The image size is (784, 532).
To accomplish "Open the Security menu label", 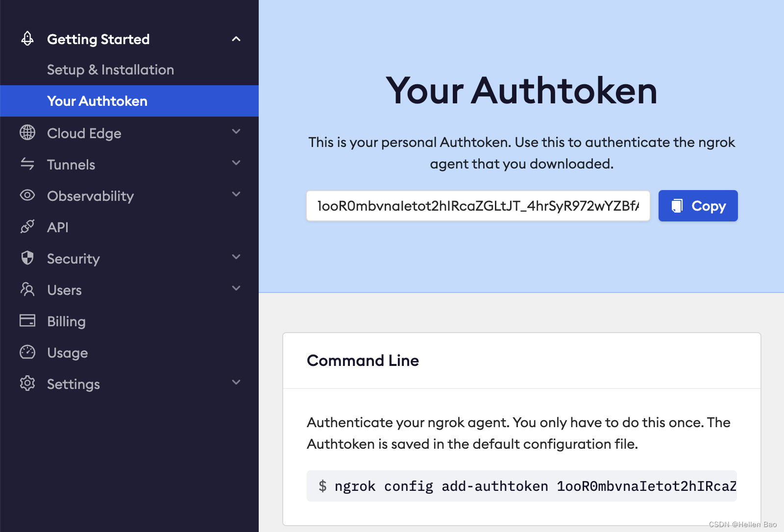I will [x=73, y=259].
